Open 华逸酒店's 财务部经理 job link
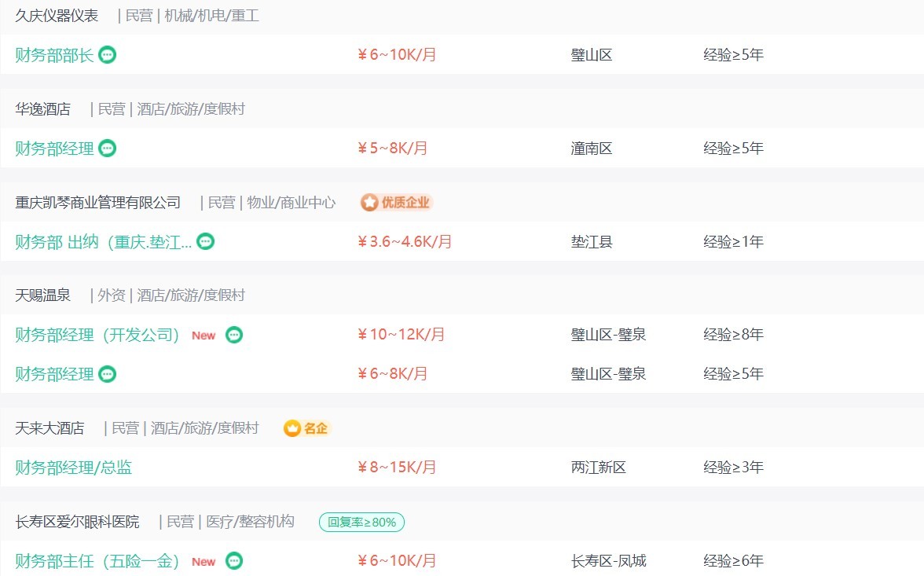This screenshot has width=924, height=576. click(x=54, y=148)
